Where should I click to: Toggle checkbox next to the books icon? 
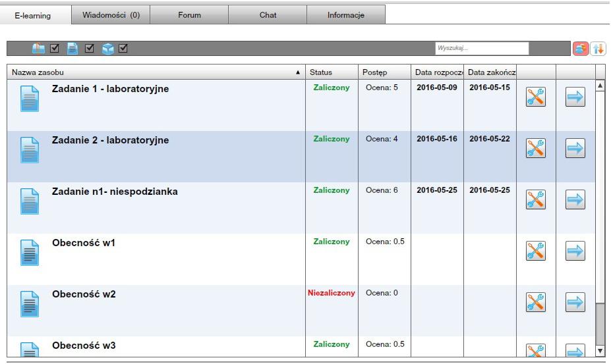(x=55, y=48)
